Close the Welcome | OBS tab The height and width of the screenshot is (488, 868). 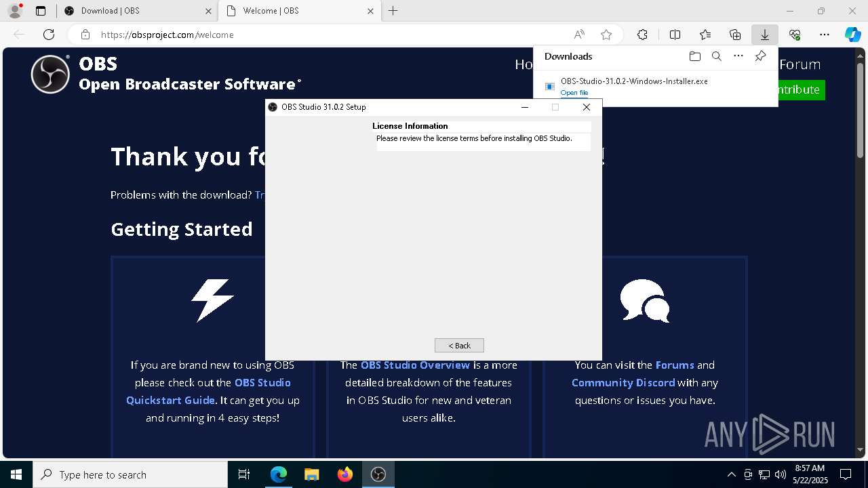(370, 11)
